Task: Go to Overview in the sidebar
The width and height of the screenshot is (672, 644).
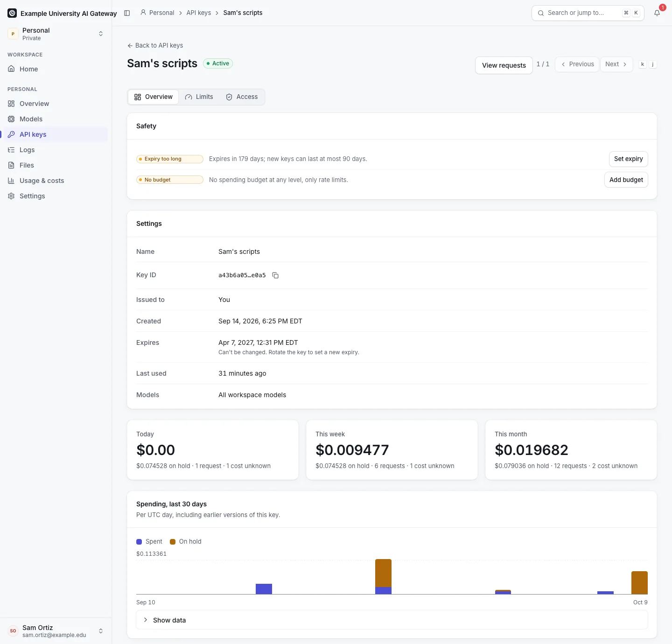Action: (56, 104)
